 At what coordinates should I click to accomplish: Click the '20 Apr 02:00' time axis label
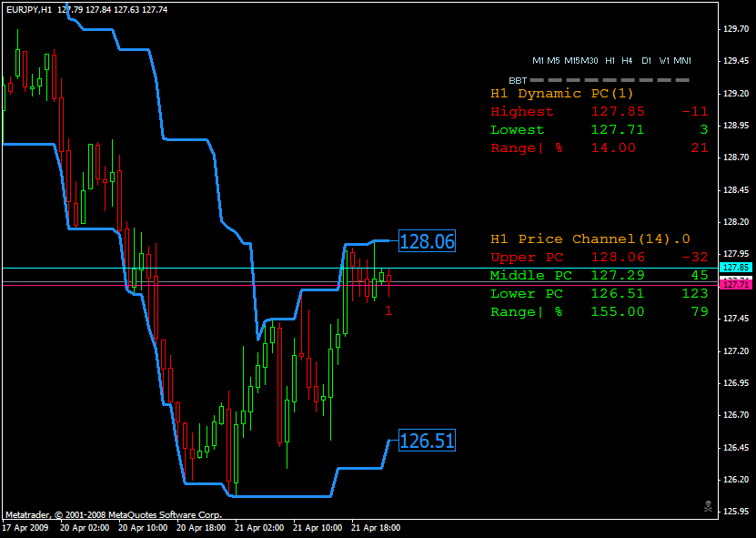[x=85, y=528]
